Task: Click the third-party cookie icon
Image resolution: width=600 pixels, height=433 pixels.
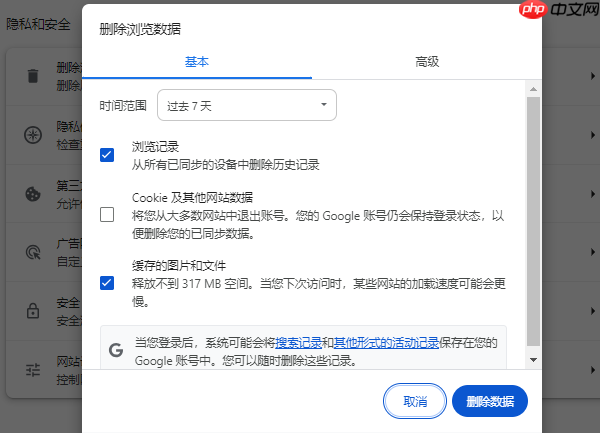Action: click(33, 194)
